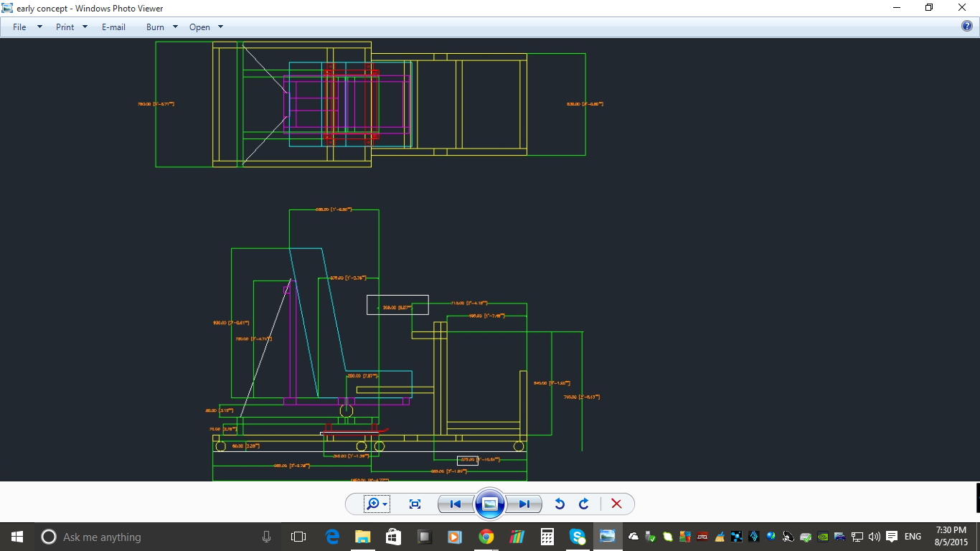This screenshot has width=980, height=551.
Task: Click the Actual Size fit button
Action: tap(415, 504)
